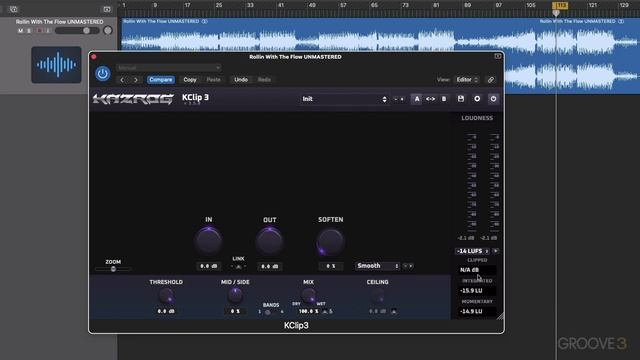Image resolution: width=640 pixels, height=360 pixels.
Task: Toggle input monitoring I button on track
Action: 48,31
